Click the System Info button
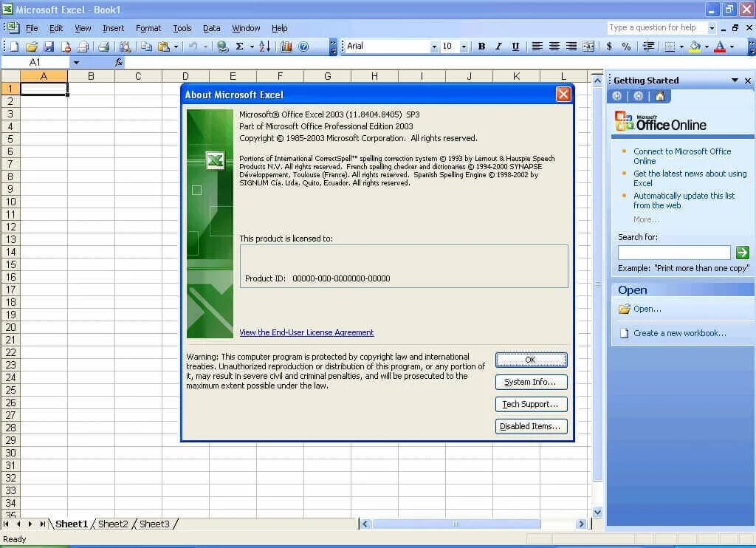The height and width of the screenshot is (548, 756). (531, 382)
